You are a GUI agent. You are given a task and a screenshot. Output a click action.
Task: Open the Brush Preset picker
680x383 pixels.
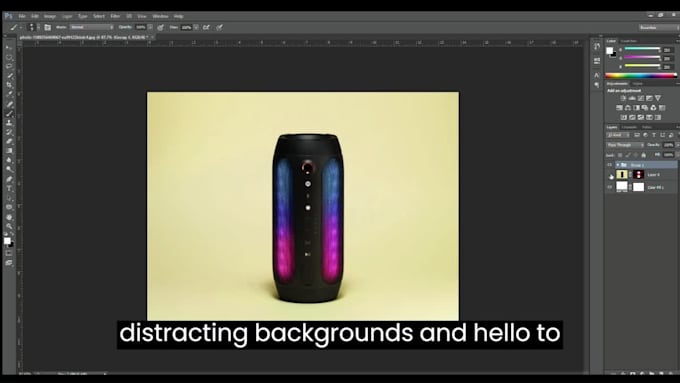(x=32, y=27)
